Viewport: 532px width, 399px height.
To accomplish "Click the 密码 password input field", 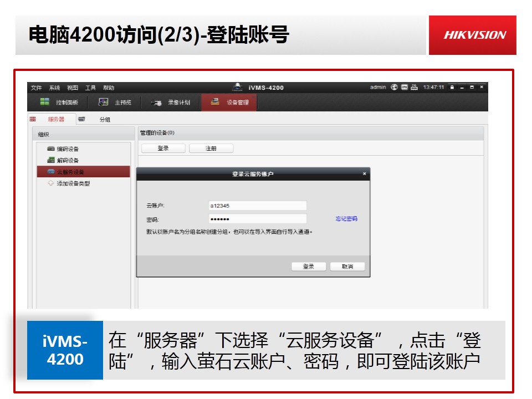I will click(x=257, y=219).
